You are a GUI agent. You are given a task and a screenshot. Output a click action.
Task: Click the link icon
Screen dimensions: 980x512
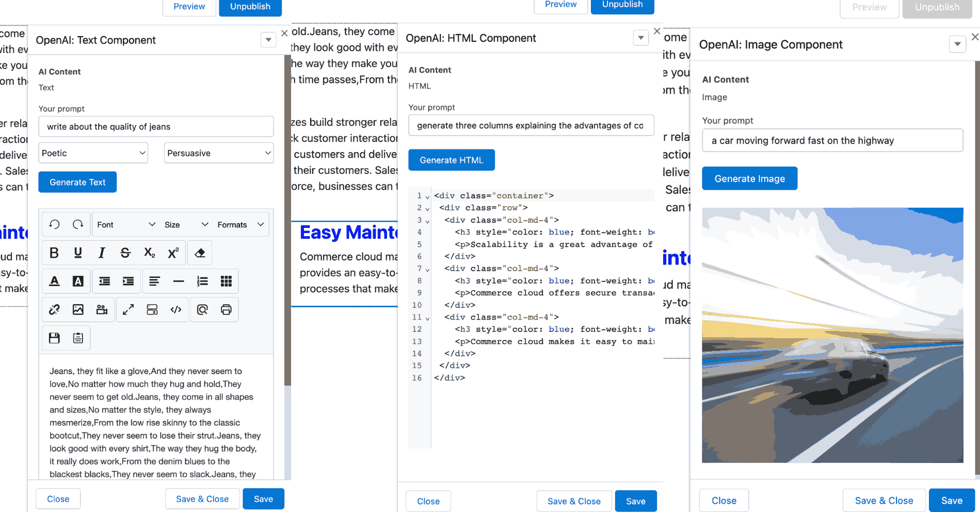coord(54,309)
